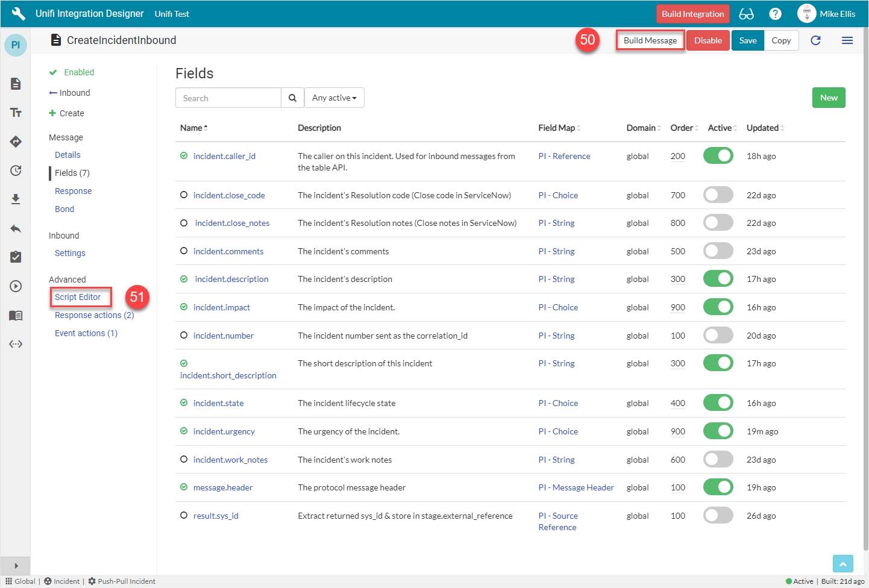
Task: Click the search magnifier button
Action: tap(292, 98)
